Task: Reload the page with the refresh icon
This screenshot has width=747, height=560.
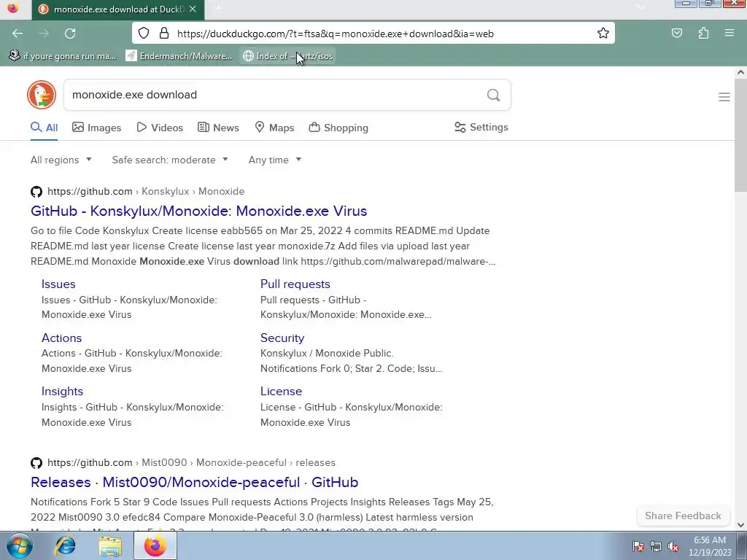Action: (70, 34)
